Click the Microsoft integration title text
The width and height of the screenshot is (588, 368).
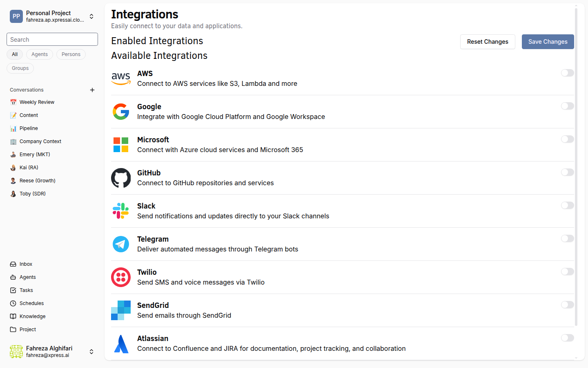pyautogui.click(x=153, y=140)
